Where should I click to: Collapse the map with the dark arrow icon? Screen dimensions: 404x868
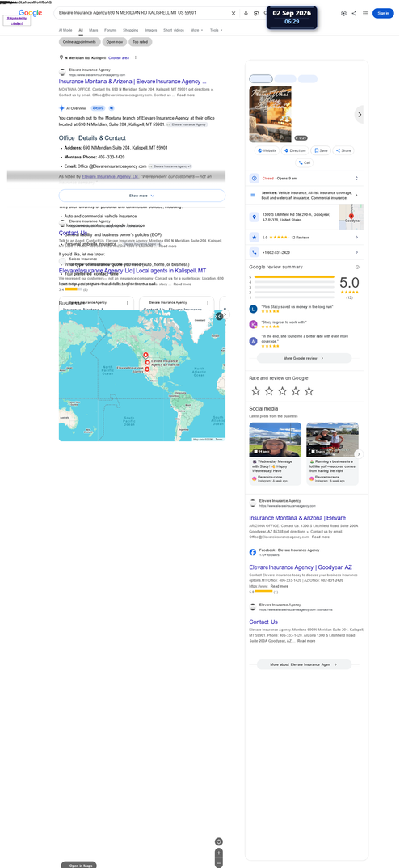(219, 315)
